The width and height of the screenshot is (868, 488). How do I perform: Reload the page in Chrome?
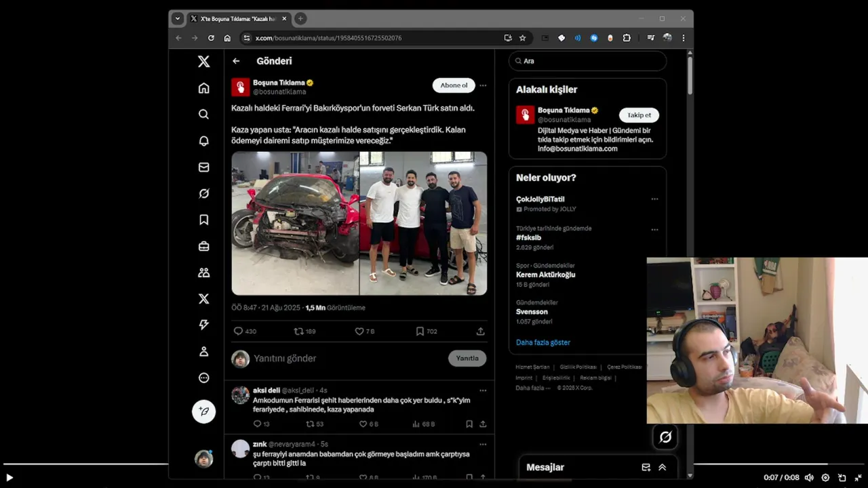click(211, 38)
